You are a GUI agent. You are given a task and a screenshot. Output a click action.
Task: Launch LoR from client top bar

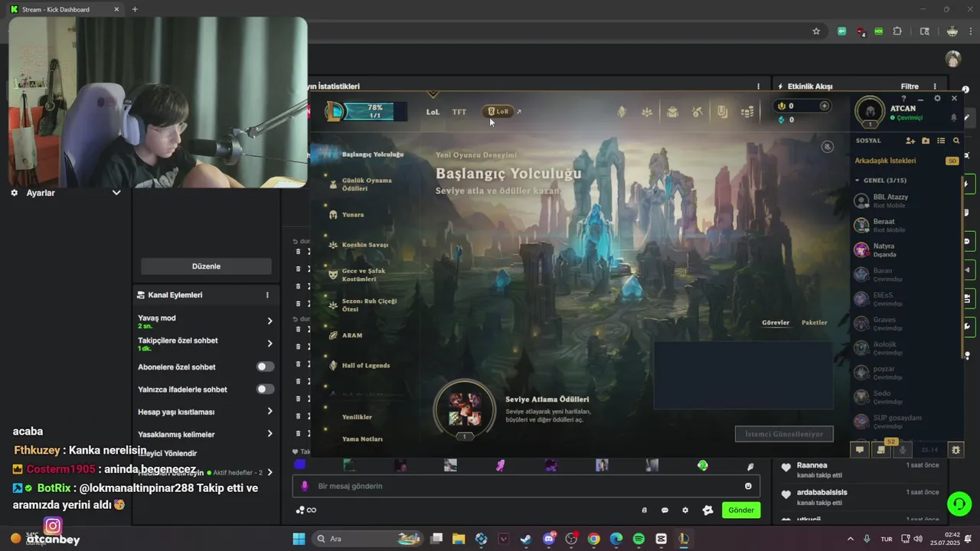pyautogui.click(x=498, y=112)
